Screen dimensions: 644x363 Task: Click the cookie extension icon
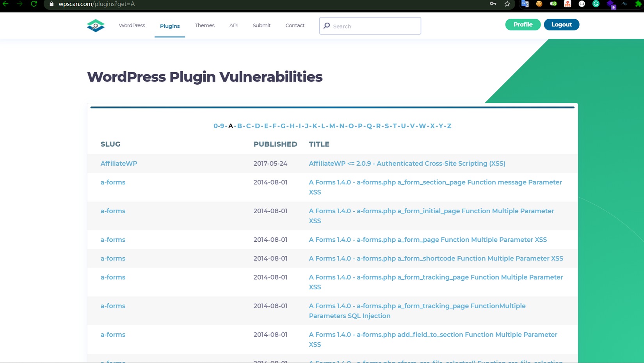click(x=539, y=4)
